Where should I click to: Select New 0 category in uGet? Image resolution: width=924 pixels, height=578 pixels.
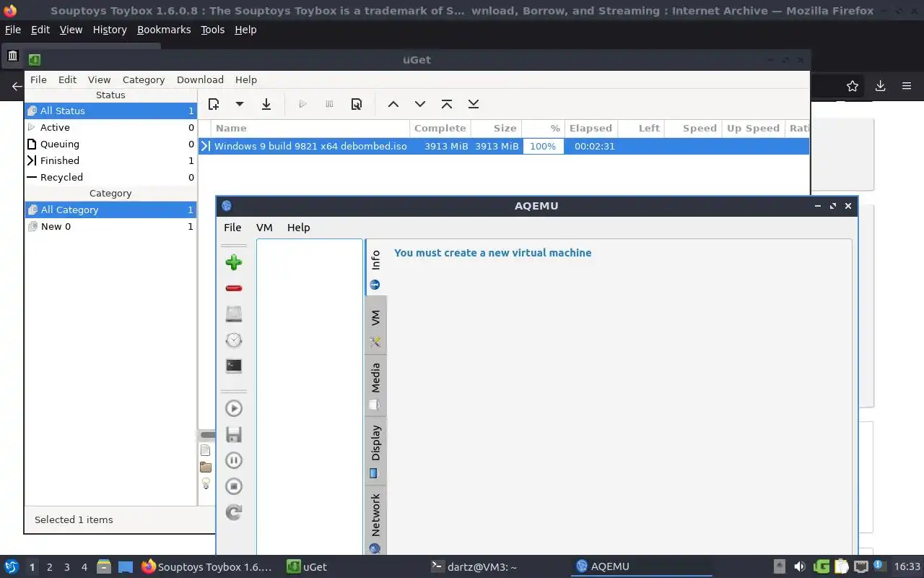[110, 226]
